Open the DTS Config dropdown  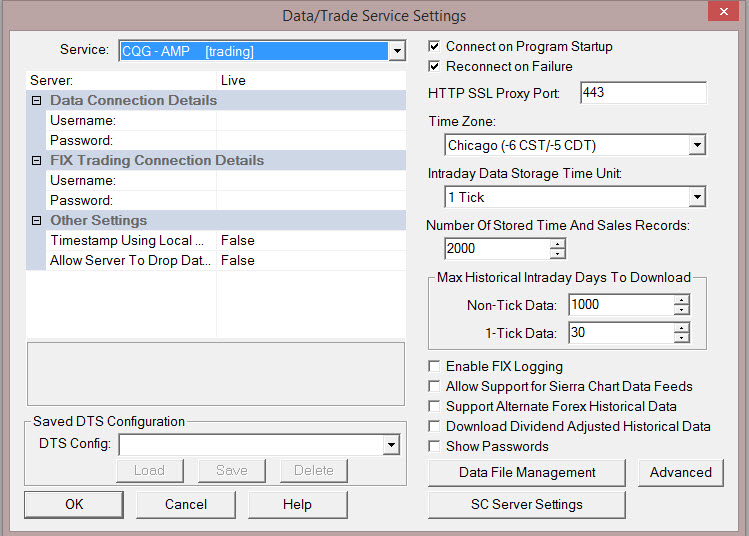pyautogui.click(x=391, y=444)
